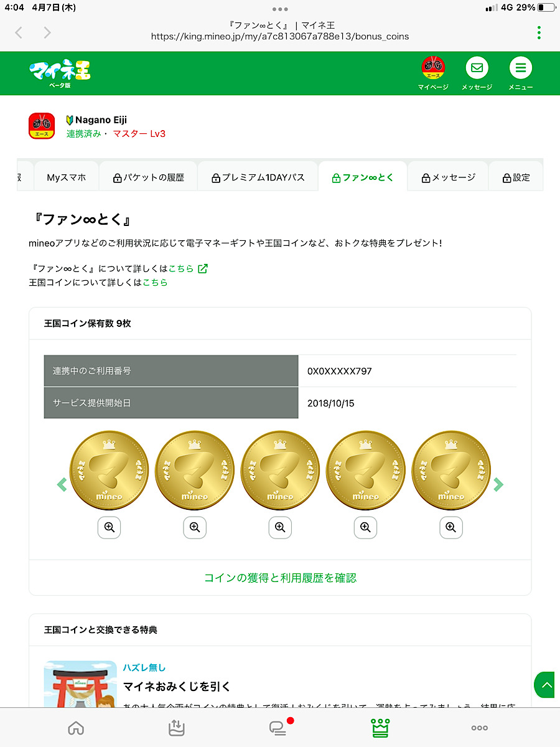
Task: Zoom the first gold coin with magnifier
Action: pos(109,528)
